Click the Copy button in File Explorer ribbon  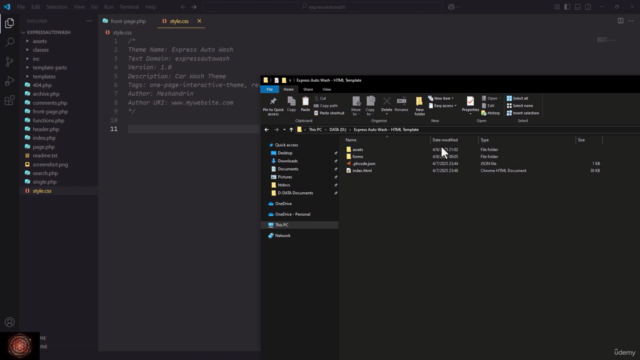pyautogui.click(x=291, y=104)
